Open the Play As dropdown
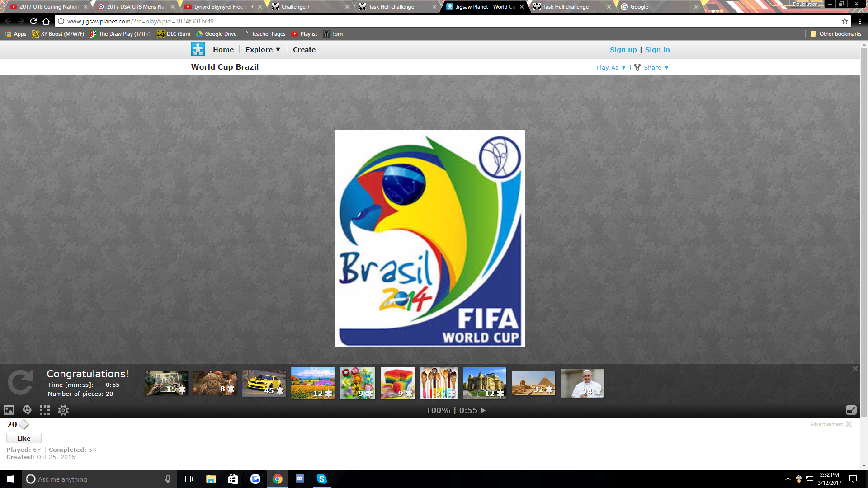Screen dimensions: 868x488 point(611,67)
